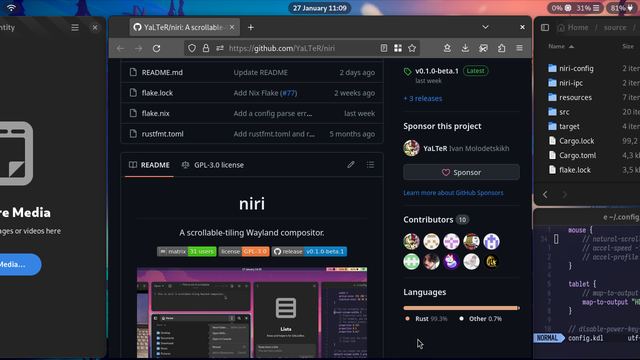Sort files by Name column
The height and width of the screenshot is (360, 640).
(561, 47)
